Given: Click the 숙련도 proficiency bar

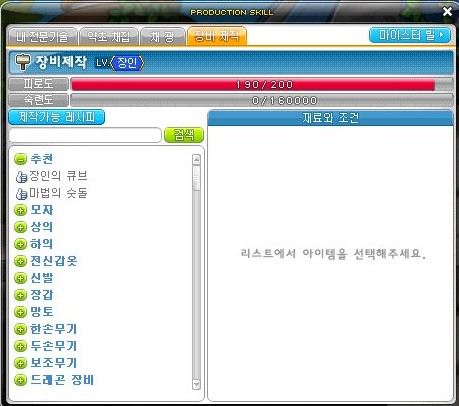Looking at the screenshot, I should (x=262, y=100).
